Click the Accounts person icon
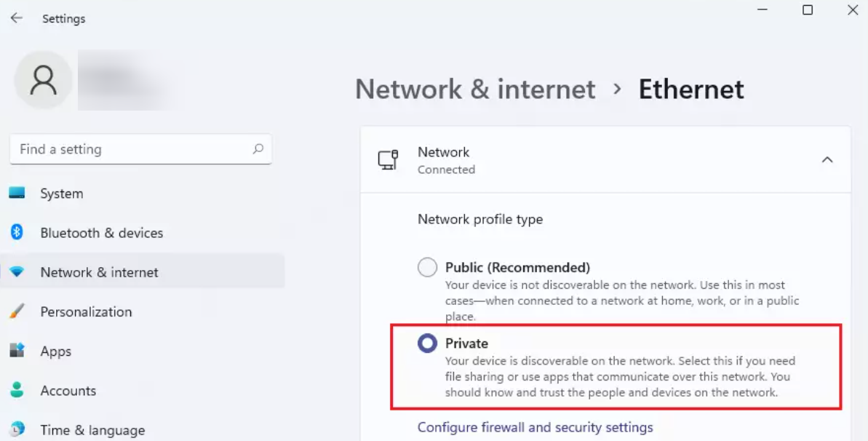868x441 pixels. [x=17, y=390]
